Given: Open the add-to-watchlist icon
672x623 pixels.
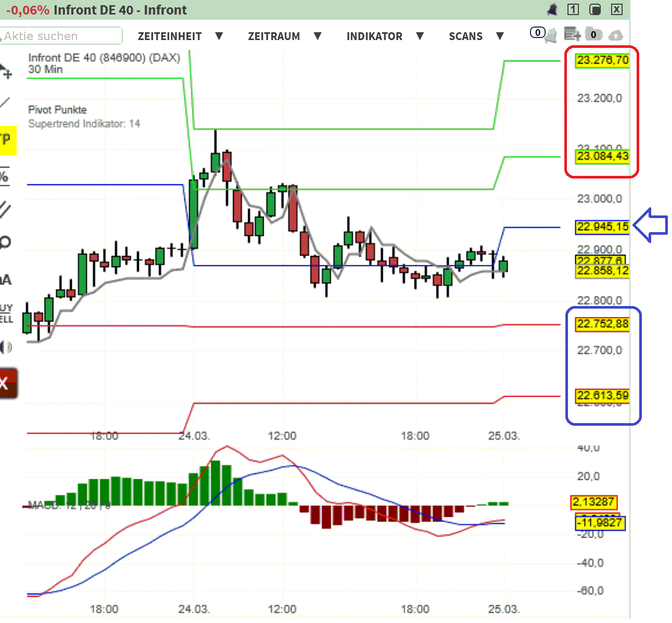Looking at the screenshot, I should pyautogui.click(x=571, y=34).
